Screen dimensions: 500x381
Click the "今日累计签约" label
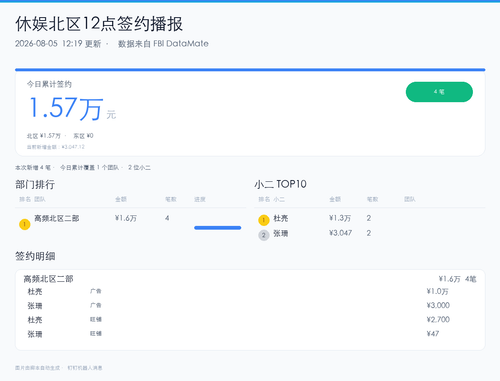(x=49, y=84)
